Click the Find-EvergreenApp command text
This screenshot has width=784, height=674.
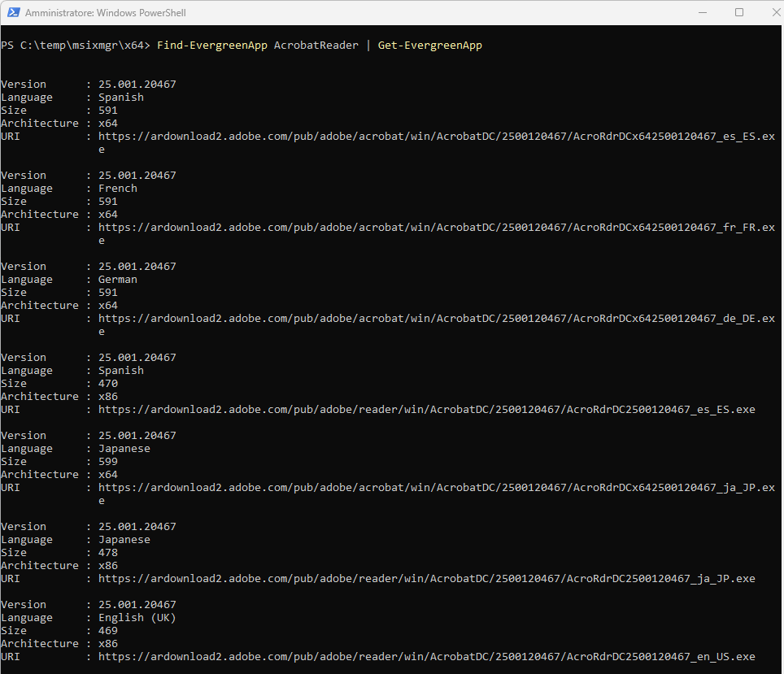click(212, 45)
